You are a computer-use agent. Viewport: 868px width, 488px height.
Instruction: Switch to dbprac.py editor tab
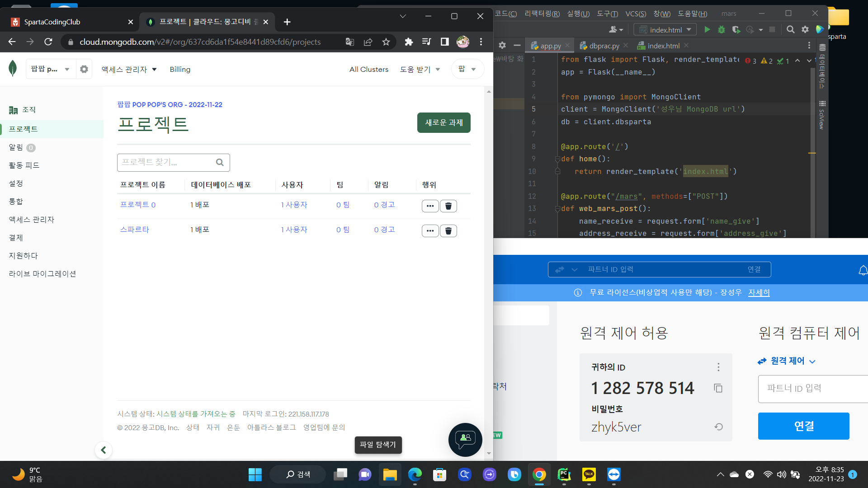pos(604,46)
